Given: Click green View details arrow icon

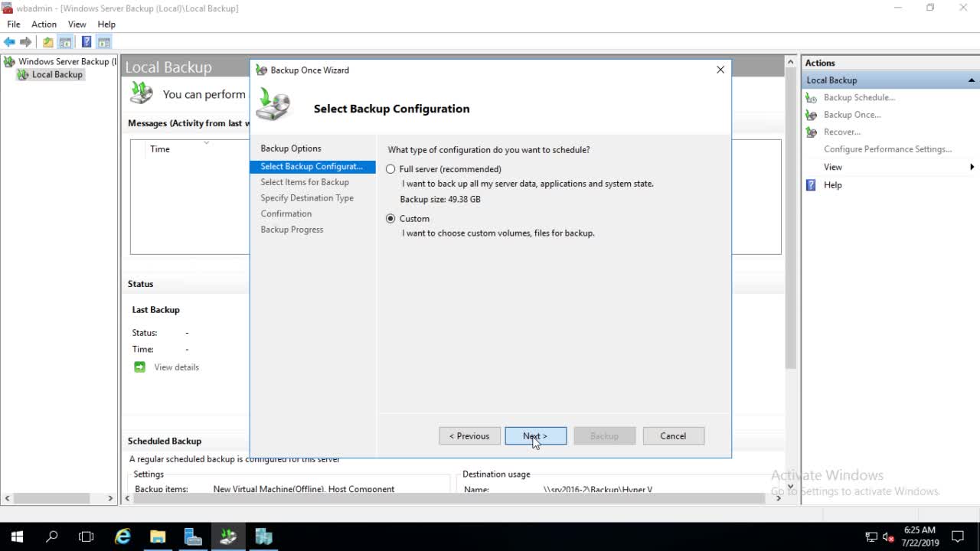Looking at the screenshot, I should pyautogui.click(x=139, y=367).
